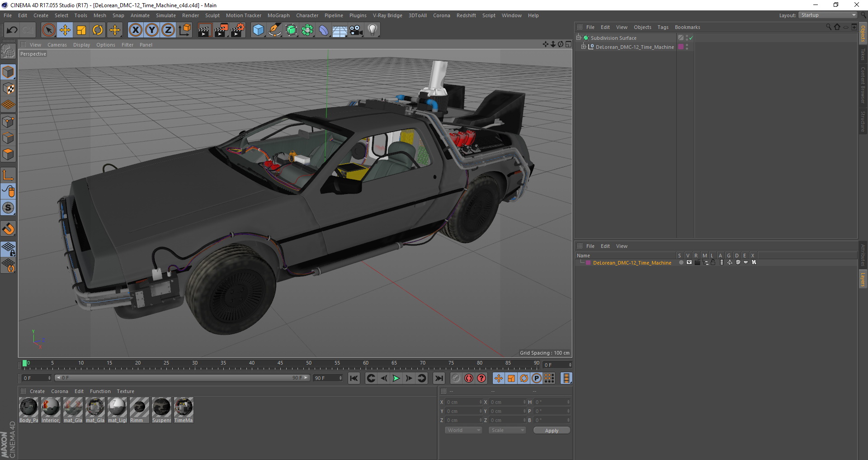Open the spline Pen tool

point(274,30)
